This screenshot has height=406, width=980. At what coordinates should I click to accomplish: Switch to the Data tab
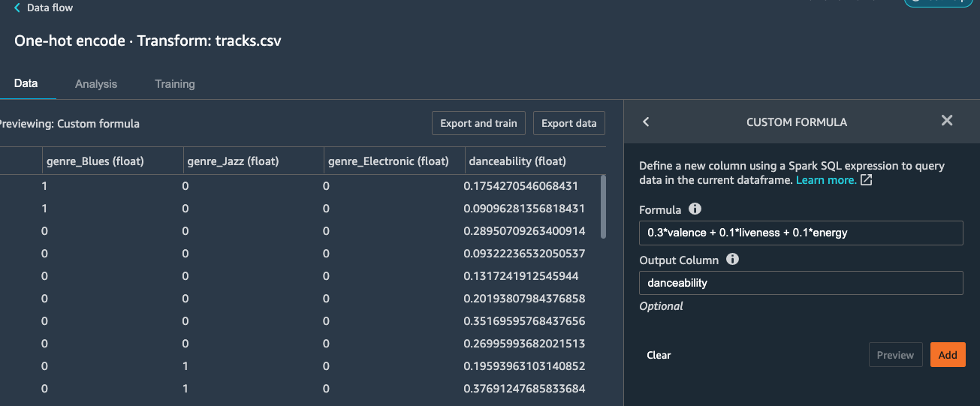click(26, 83)
